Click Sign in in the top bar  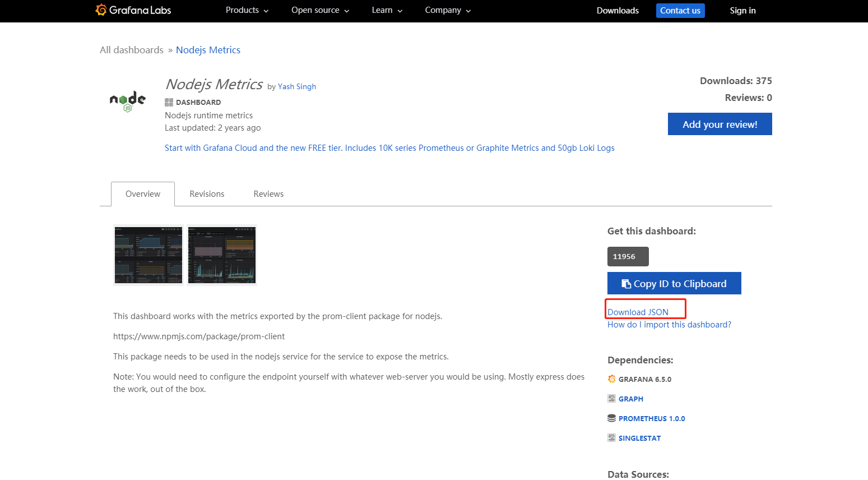tap(742, 11)
